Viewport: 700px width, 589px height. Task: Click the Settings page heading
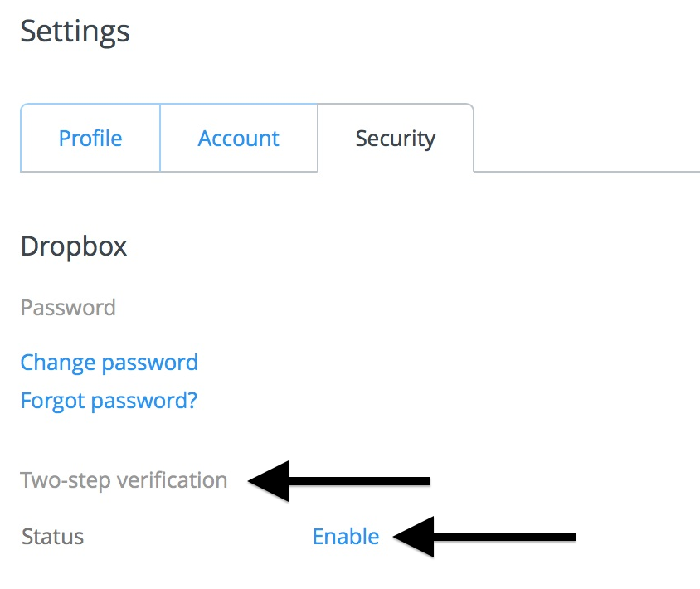tap(75, 32)
